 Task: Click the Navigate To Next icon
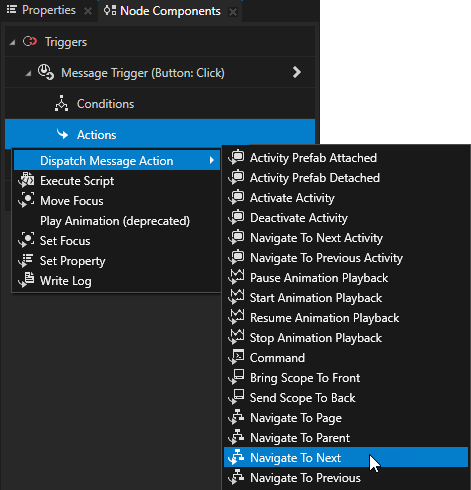tap(236, 457)
